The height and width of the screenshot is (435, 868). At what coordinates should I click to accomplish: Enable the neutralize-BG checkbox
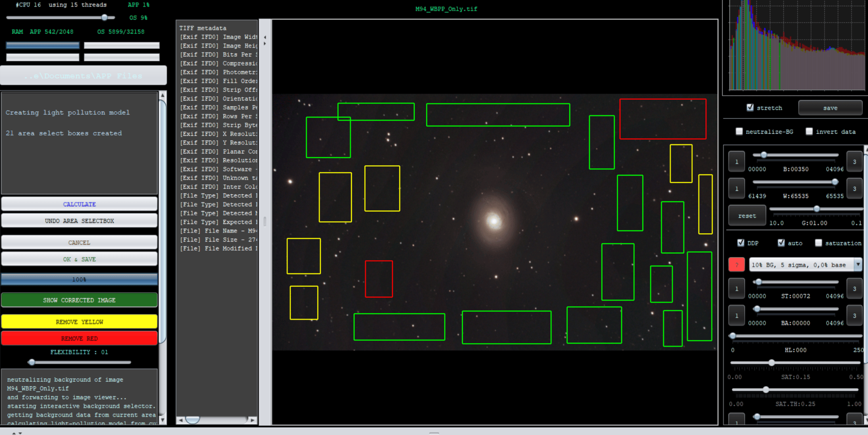click(x=739, y=131)
